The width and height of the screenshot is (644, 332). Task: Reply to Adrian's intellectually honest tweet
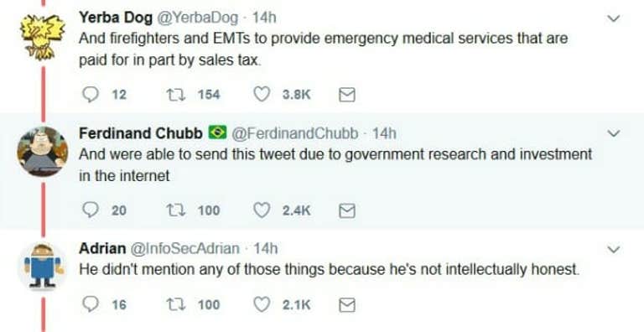90,304
